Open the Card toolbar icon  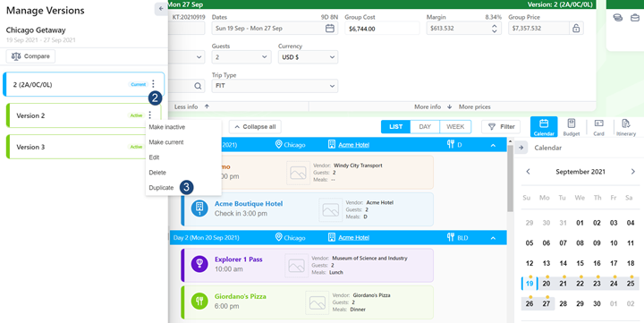click(598, 126)
